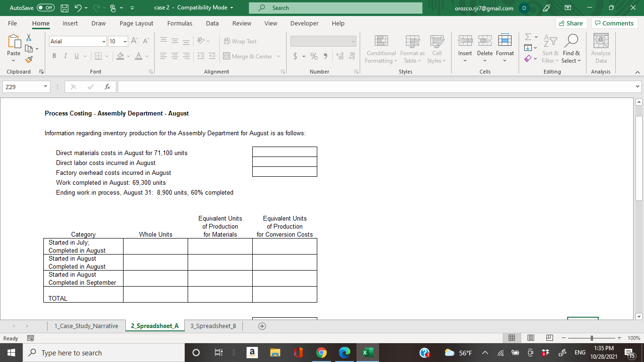Click the Top Align icon

tap(163, 41)
